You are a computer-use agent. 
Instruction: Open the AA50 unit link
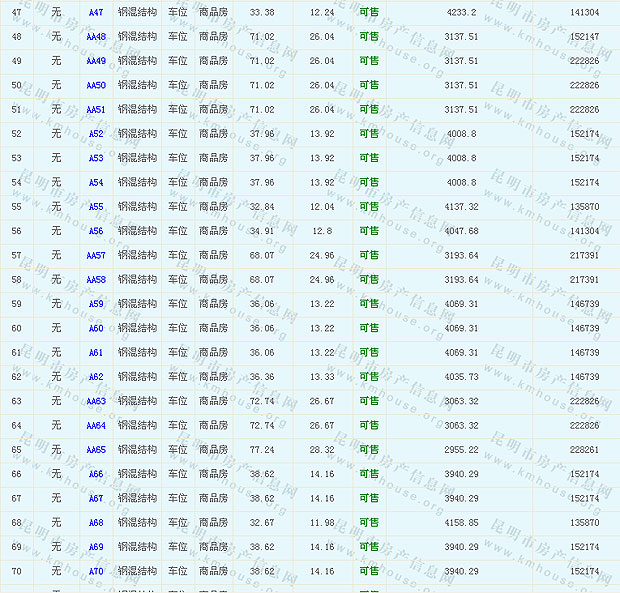pos(95,85)
